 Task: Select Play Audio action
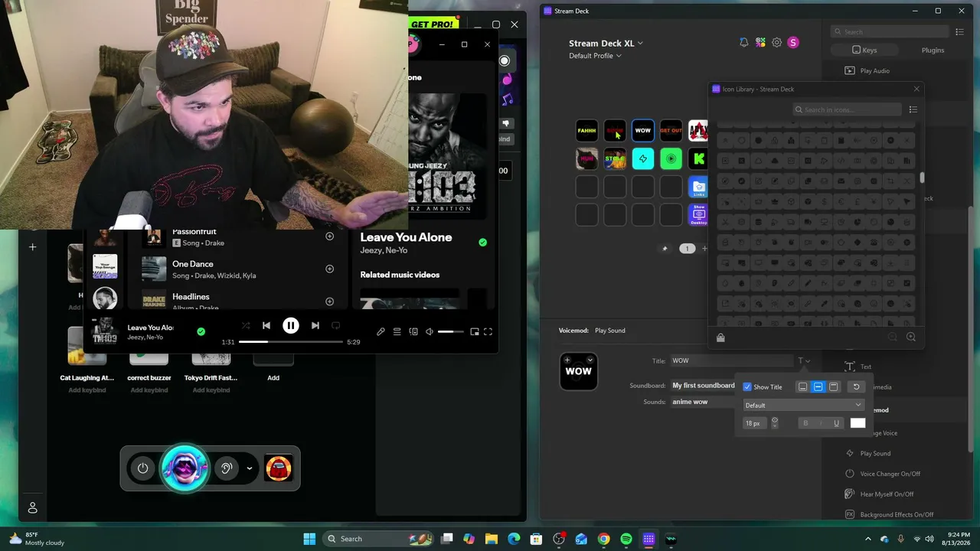pos(874,71)
